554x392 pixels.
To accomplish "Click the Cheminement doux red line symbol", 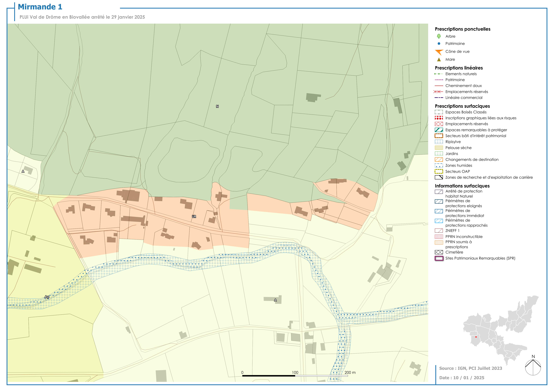I will 439,86.
